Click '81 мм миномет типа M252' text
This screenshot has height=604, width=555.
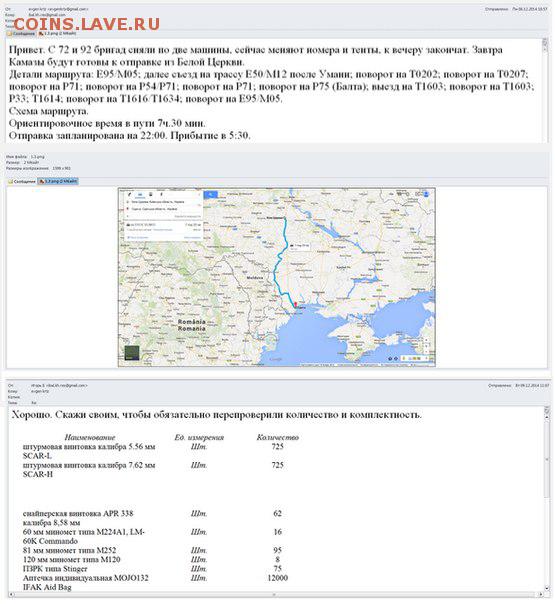tap(69, 550)
